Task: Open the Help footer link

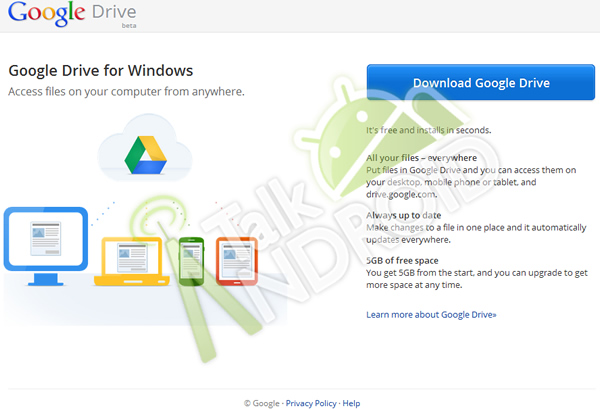Action: point(351,403)
